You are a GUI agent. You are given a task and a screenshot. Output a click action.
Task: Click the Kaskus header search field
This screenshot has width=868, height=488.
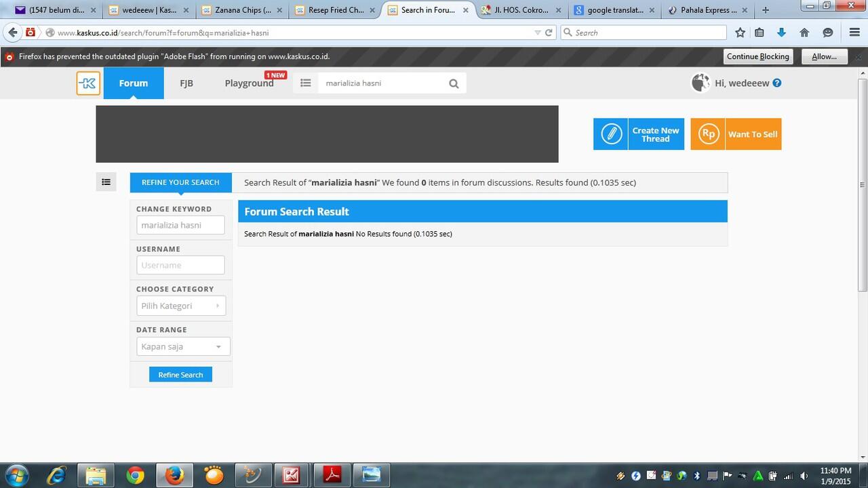pyautogui.click(x=383, y=83)
